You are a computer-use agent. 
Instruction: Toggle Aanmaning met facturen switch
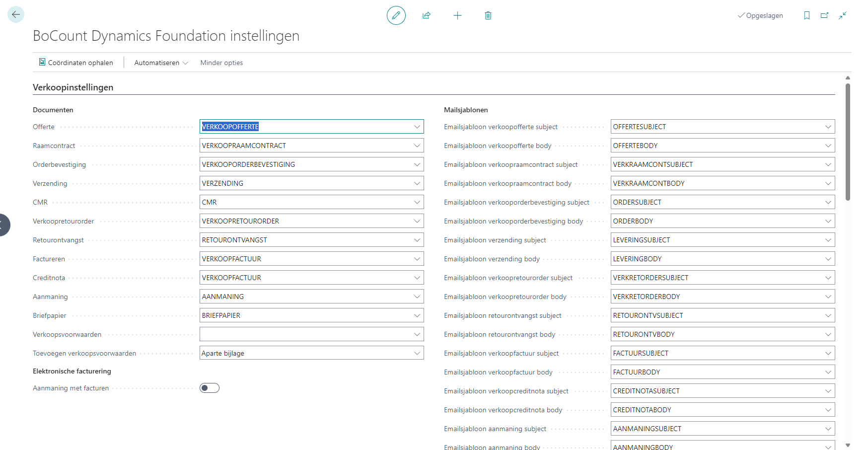pos(210,388)
